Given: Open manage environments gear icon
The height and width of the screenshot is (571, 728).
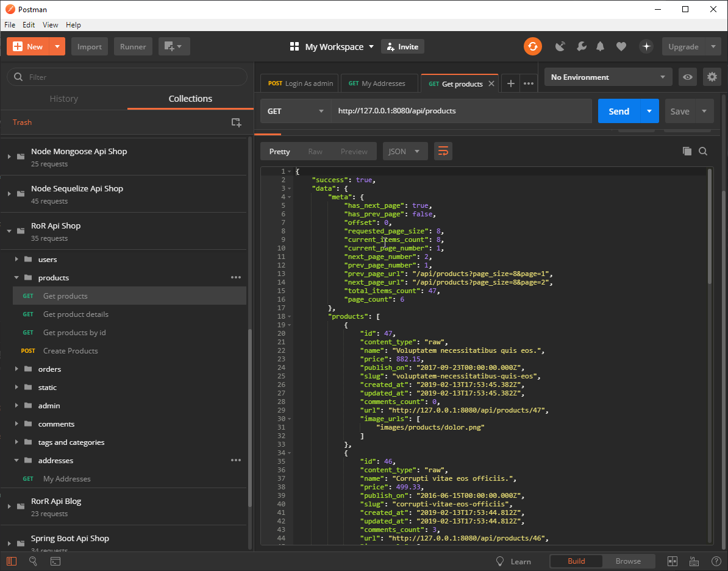Looking at the screenshot, I should tap(712, 77).
